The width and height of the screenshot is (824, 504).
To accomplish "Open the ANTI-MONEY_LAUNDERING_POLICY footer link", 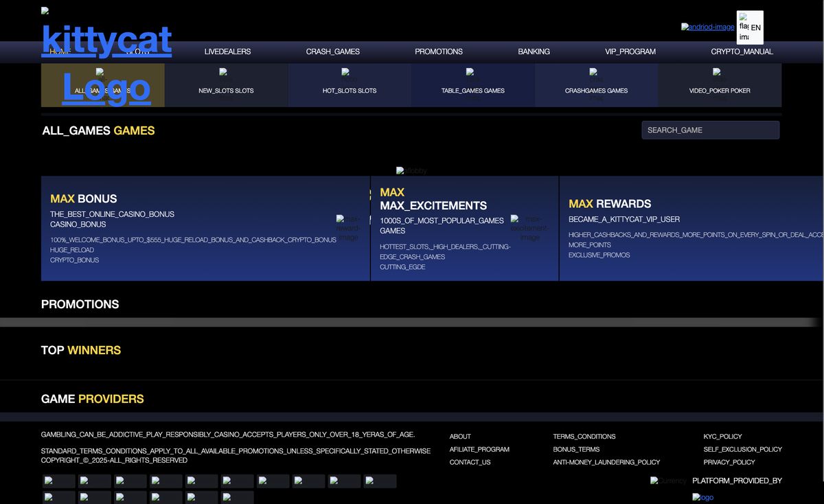I will pyautogui.click(x=606, y=463).
